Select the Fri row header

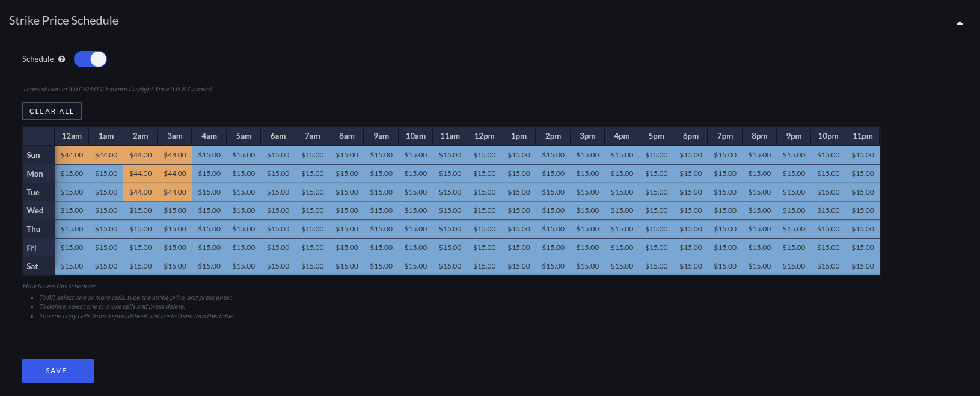coord(38,248)
